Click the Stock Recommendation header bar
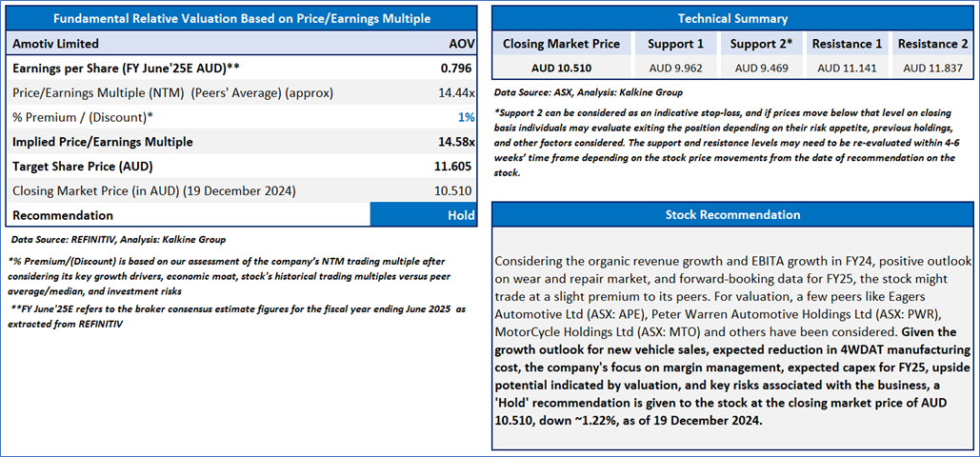 click(x=733, y=214)
